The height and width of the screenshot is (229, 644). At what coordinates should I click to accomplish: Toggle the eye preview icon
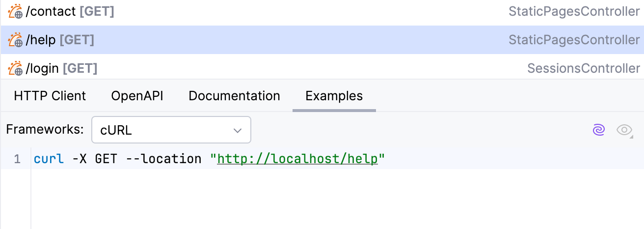point(624,130)
